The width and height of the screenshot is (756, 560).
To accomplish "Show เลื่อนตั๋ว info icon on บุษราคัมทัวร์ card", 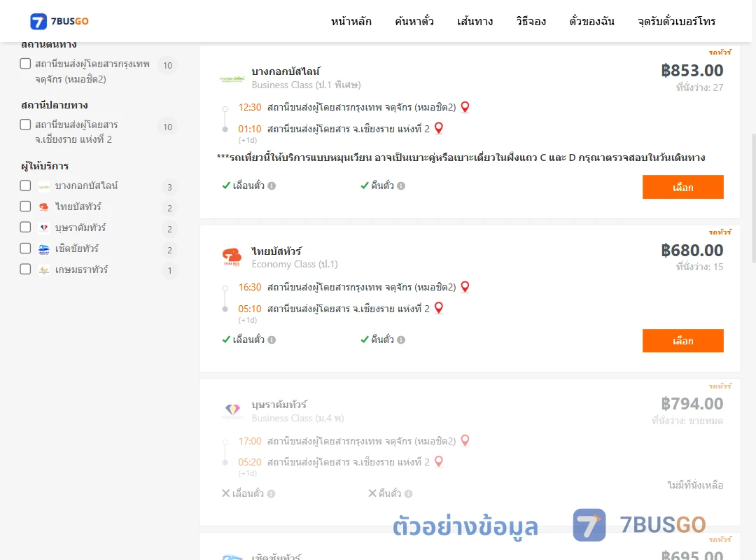I will (272, 493).
